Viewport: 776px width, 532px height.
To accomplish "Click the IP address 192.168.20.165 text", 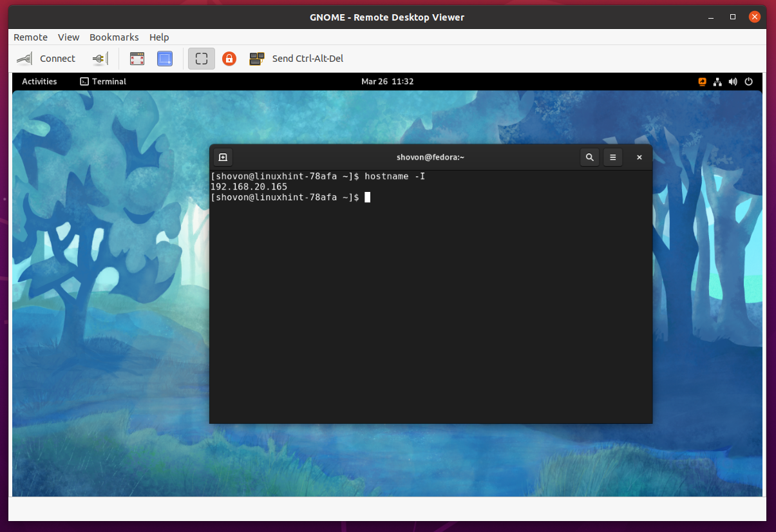I will 249,187.
